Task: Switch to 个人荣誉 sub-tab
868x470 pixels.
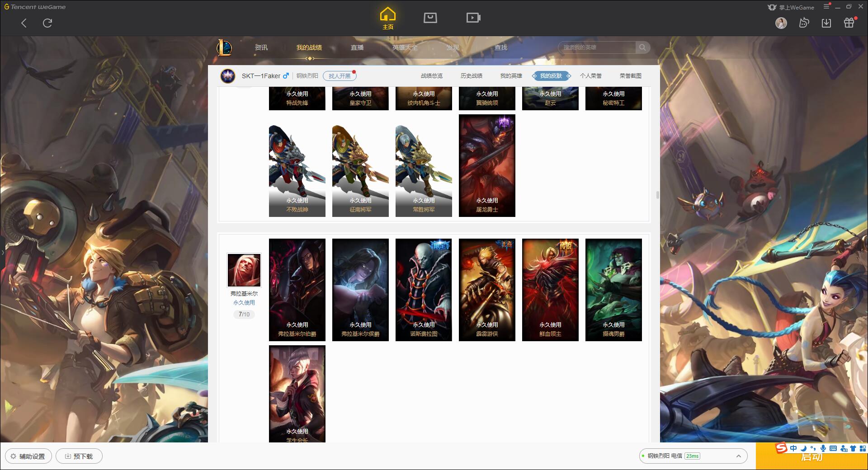Action: coord(591,76)
